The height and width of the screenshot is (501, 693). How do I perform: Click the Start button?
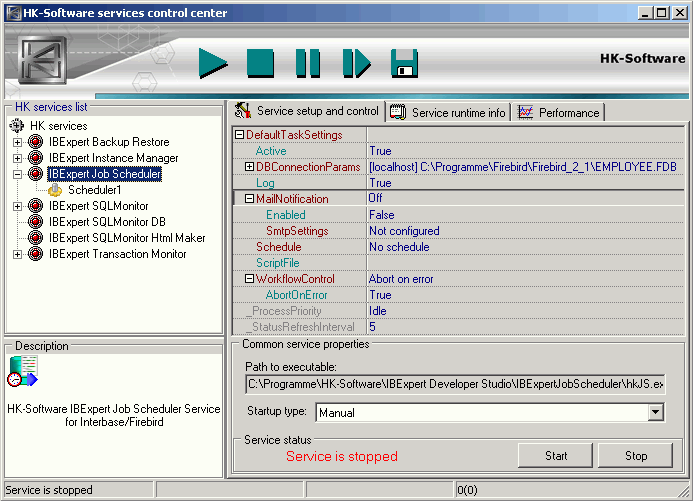tap(555, 455)
